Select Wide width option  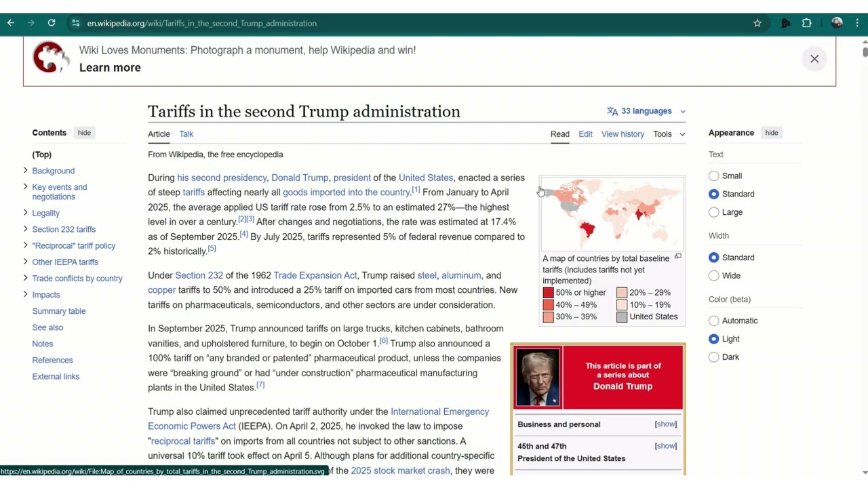click(x=714, y=276)
